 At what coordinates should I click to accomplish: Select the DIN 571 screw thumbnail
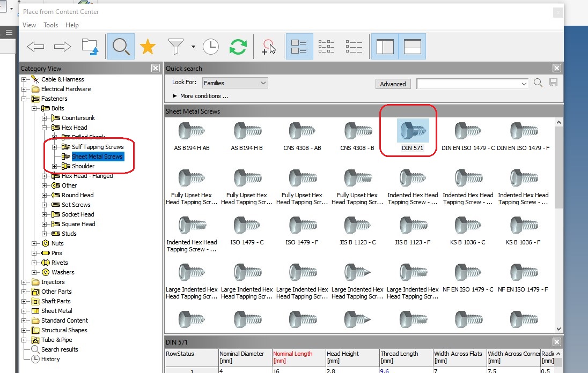(x=413, y=131)
